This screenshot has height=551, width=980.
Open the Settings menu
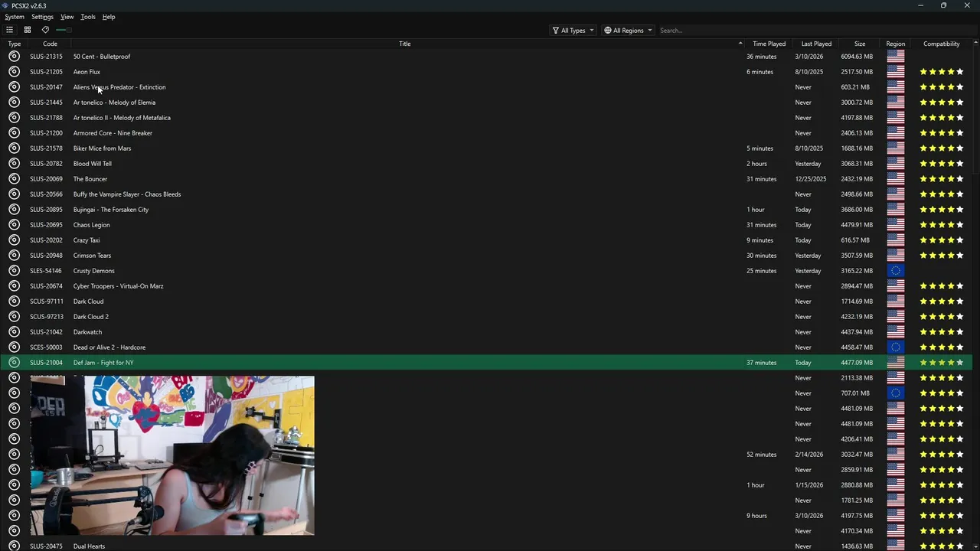click(42, 17)
